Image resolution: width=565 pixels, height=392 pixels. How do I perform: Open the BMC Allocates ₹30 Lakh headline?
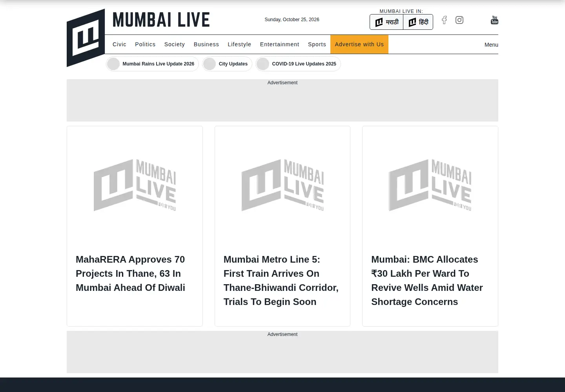(x=427, y=281)
